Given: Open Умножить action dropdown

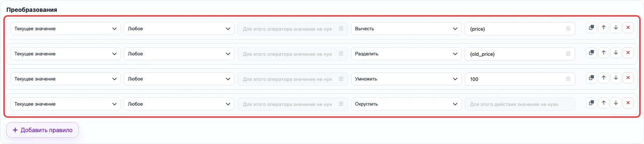Looking at the screenshot, I should click(406, 79).
